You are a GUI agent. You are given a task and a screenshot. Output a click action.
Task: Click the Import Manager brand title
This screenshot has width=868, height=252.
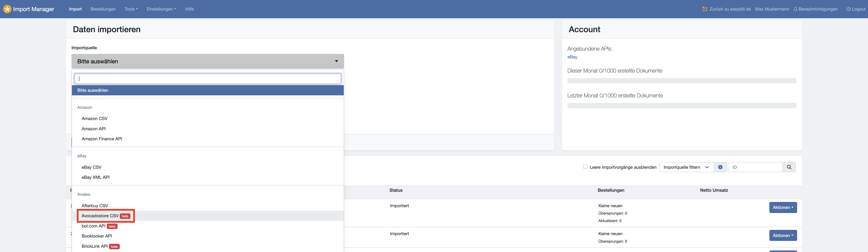(x=34, y=9)
